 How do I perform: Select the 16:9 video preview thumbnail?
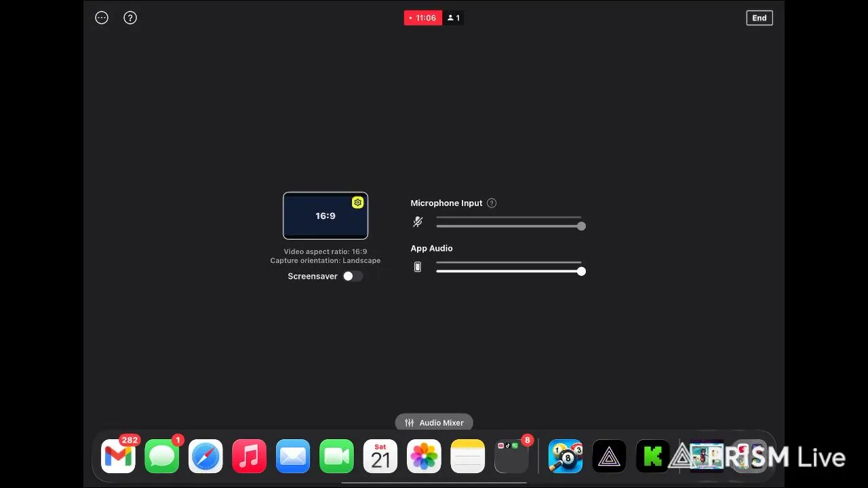[x=325, y=216]
